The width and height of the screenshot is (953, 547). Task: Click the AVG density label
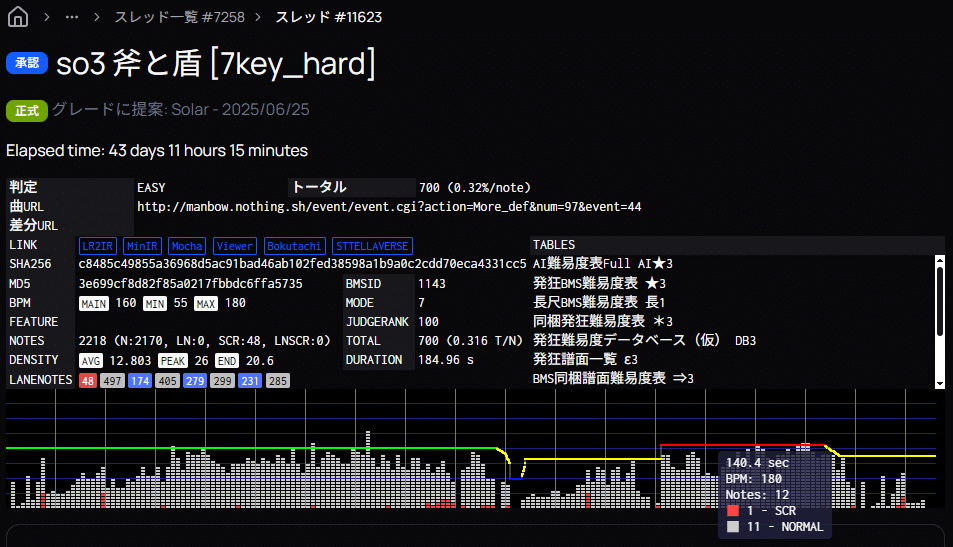[91, 361]
